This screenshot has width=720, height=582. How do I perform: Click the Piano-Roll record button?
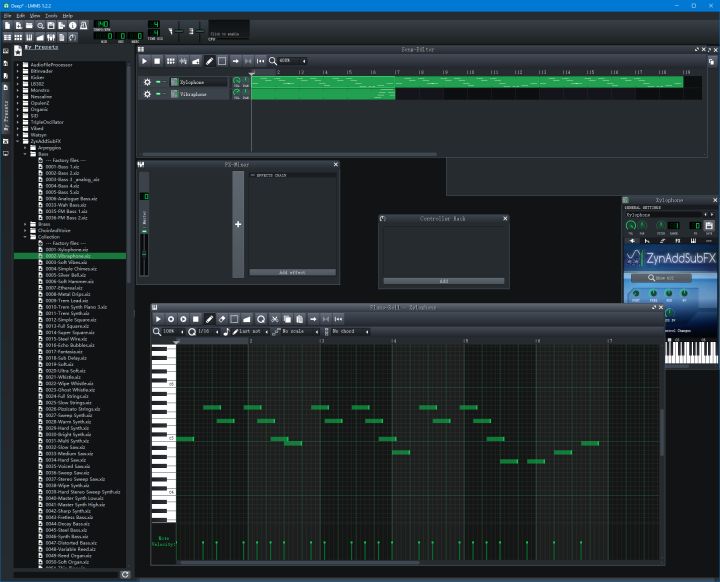click(171, 319)
